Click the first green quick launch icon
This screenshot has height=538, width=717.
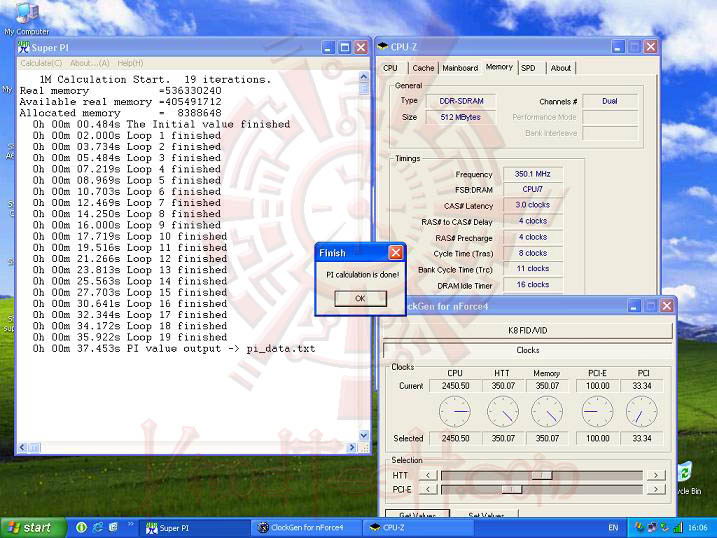pyautogui.click(x=81, y=527)
